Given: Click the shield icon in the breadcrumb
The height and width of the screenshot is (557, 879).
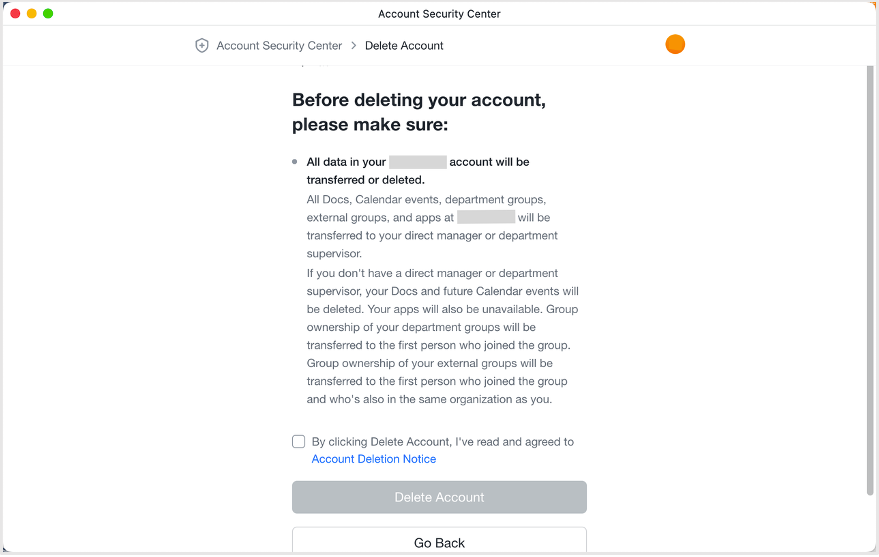Looking at the screenshot, I should 202,46.
